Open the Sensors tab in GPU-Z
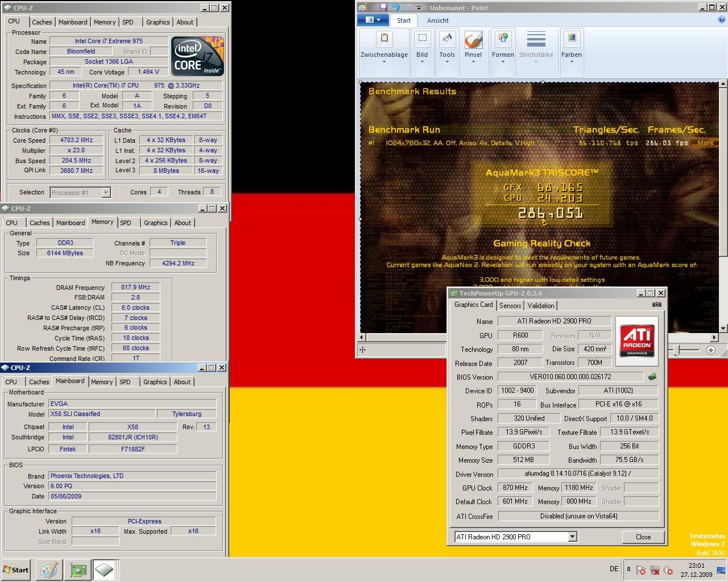The width and height of the screenshot is (728, 582). pyautogui.click(x=510, y=306)
